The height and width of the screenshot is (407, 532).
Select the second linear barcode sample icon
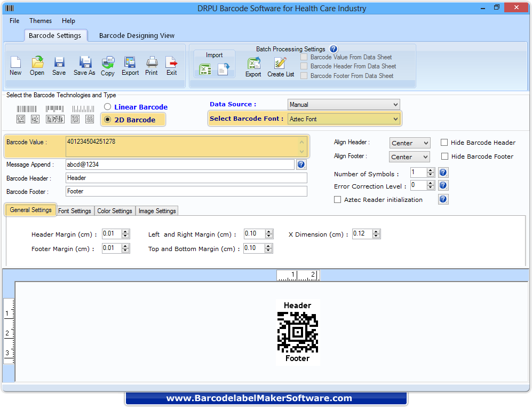click(54, 109)
